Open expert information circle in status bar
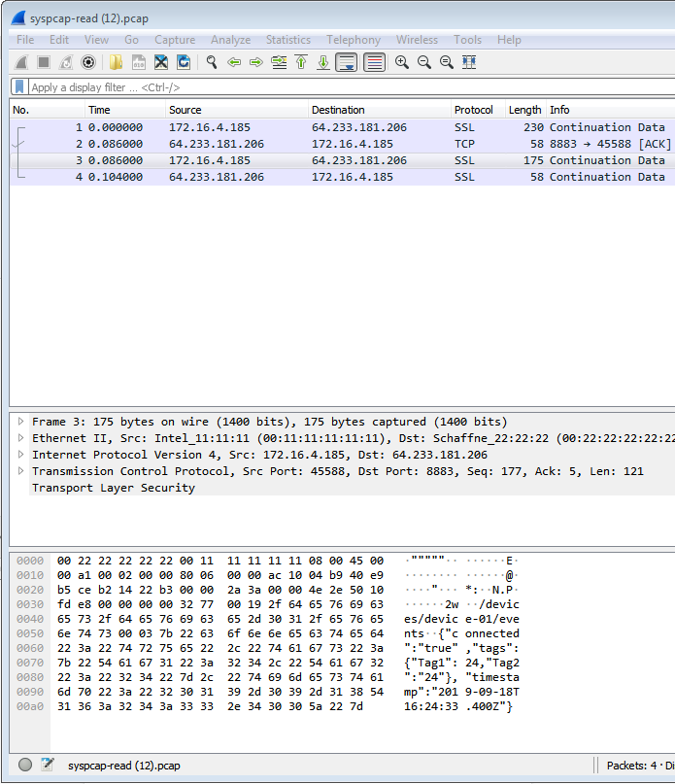 point(25,765)
